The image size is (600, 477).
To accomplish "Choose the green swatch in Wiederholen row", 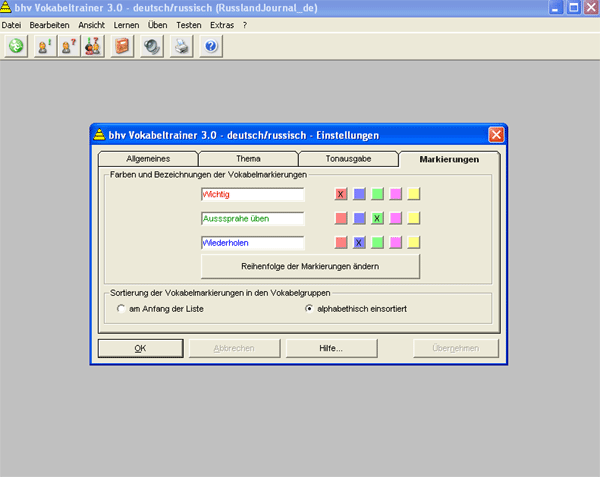I will 377,242.
